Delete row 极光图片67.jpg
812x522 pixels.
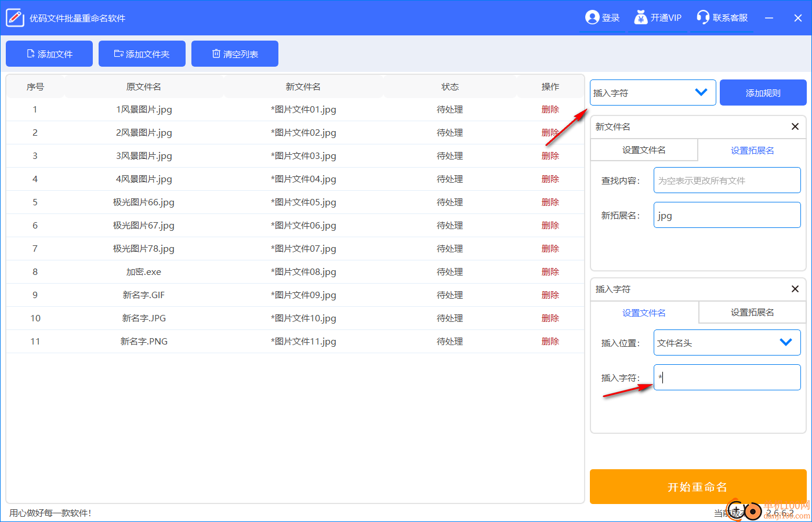click(550, 226)
